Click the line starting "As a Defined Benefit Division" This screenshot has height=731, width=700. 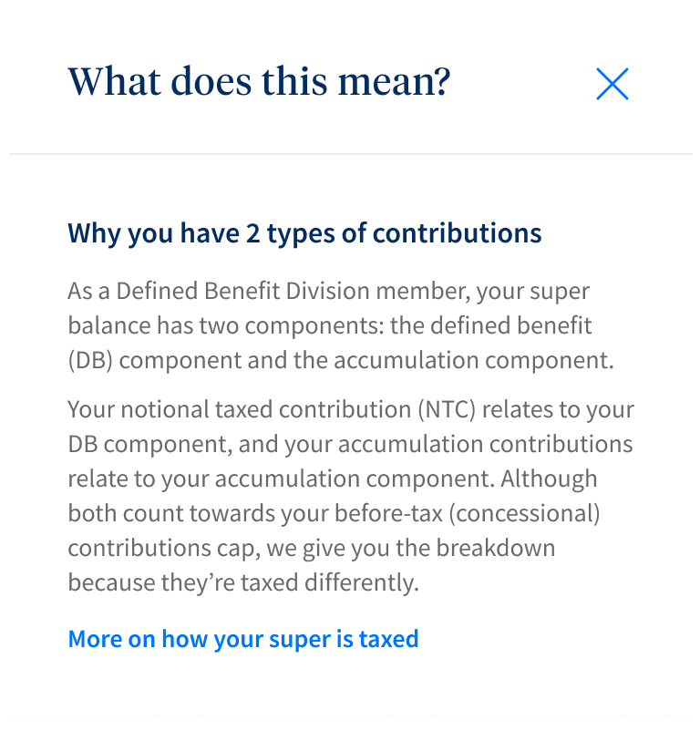pyautogui.click(x=328, y=292)
